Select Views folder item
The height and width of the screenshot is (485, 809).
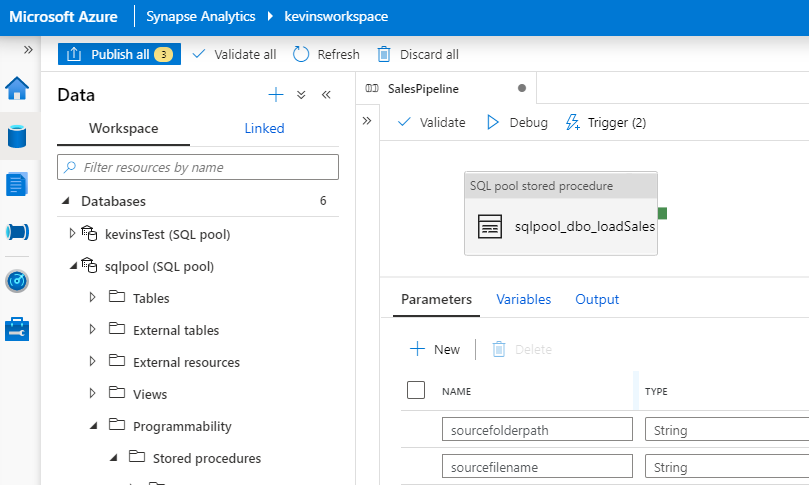point(150,394)
